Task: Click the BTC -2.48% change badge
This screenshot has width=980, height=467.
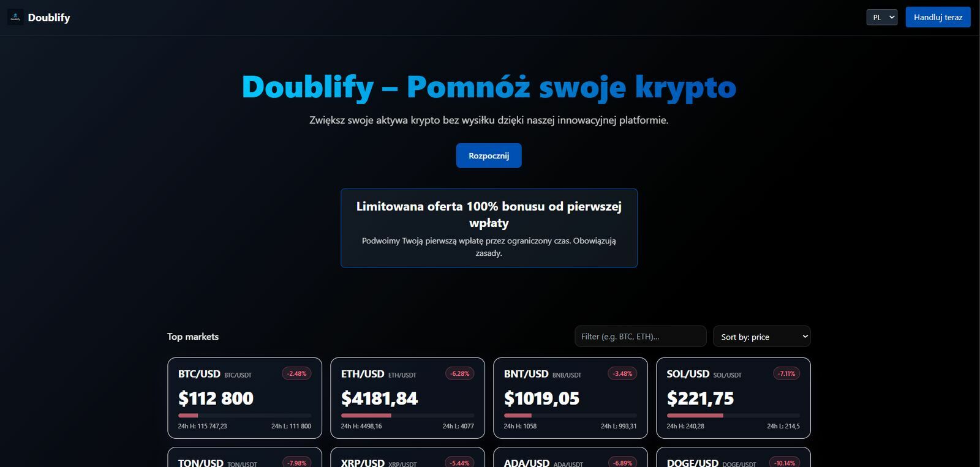Action: pos(296,373)
